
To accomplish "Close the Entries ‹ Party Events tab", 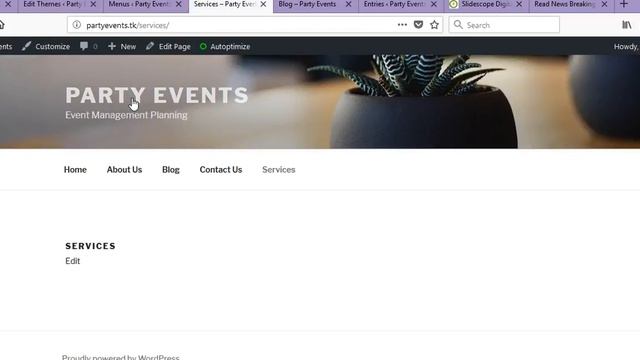I will click(434, 4).
